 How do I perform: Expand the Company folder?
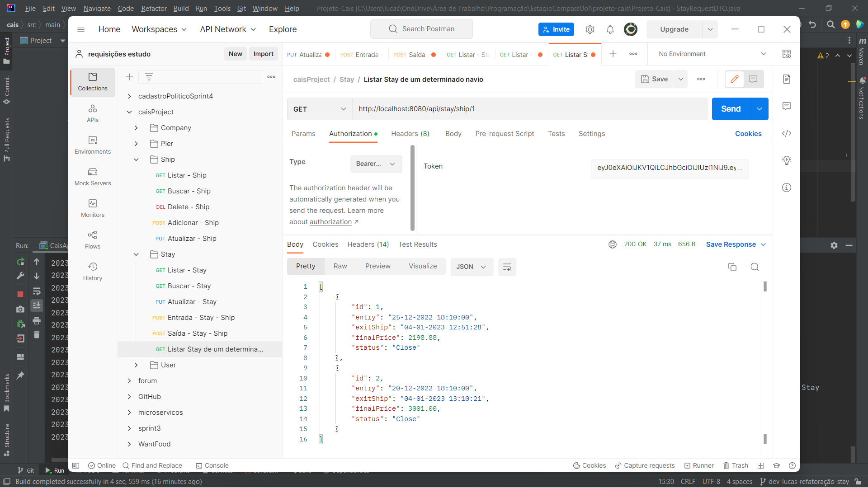(x=136, y=127)
